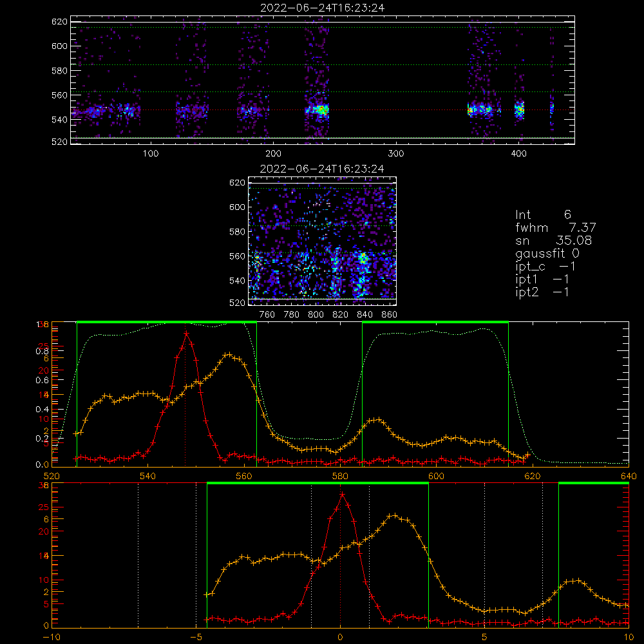This screenshot has height=644, width=644.
Task: Click white y-axis label 0.8 on profile plot
Action: 42,351
